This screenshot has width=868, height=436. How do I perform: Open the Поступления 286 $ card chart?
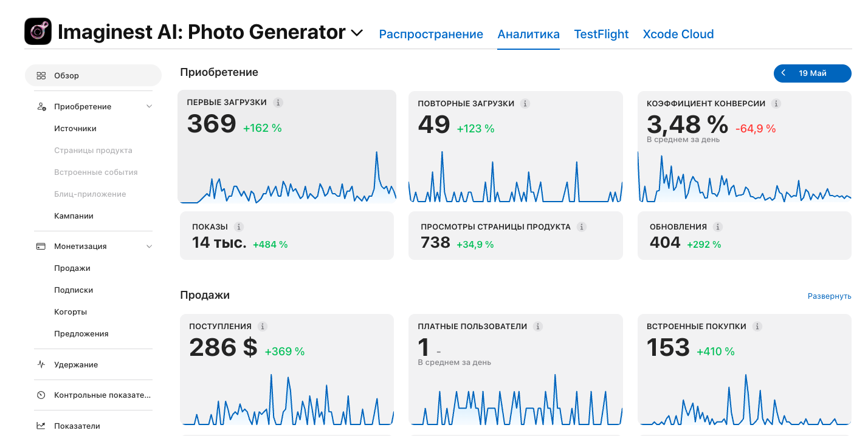(x=287, y=398)
